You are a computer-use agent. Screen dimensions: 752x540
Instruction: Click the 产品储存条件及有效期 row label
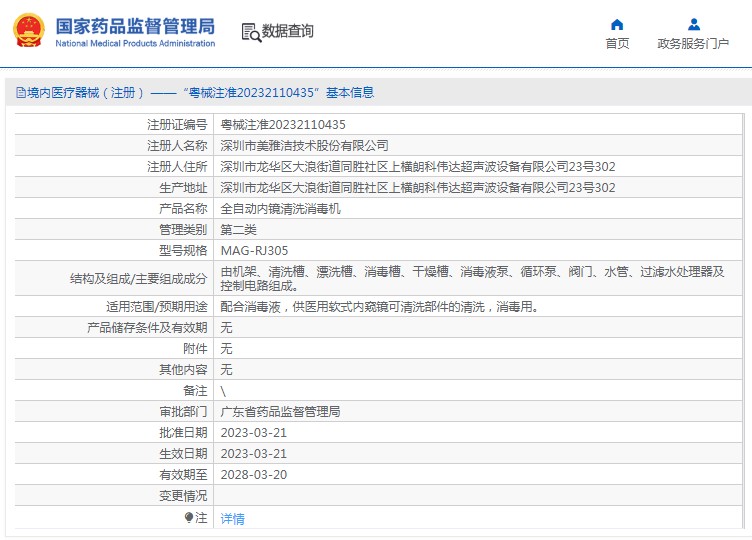tap(147, 328)
